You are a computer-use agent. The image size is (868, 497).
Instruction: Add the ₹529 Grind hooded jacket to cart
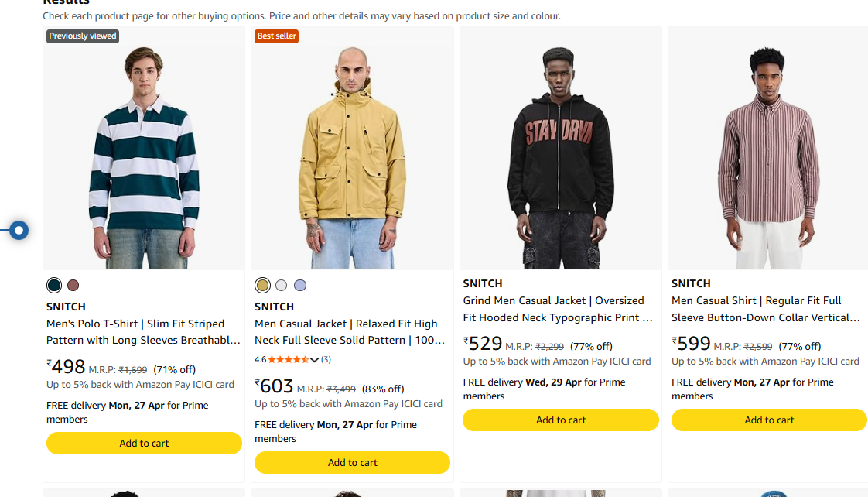[x=560, y=420]
